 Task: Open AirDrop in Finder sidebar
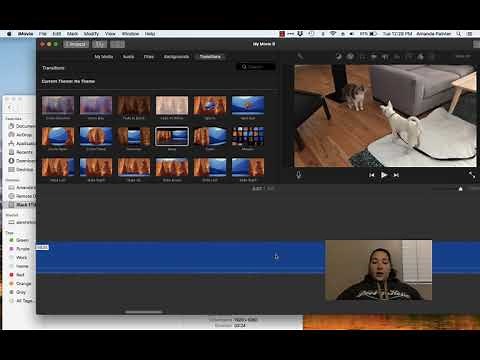(x=21, y=135)
